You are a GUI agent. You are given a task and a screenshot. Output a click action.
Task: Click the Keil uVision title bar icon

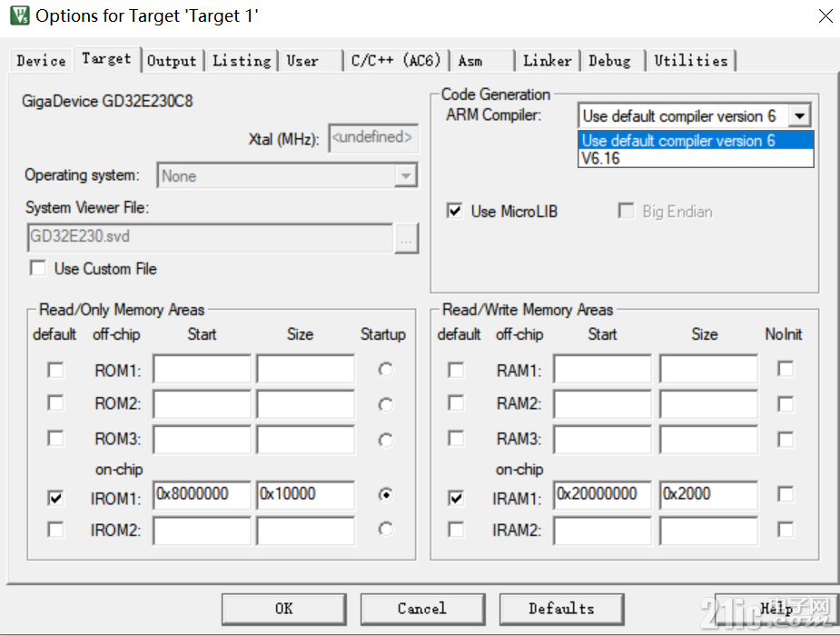click(20, 15)
